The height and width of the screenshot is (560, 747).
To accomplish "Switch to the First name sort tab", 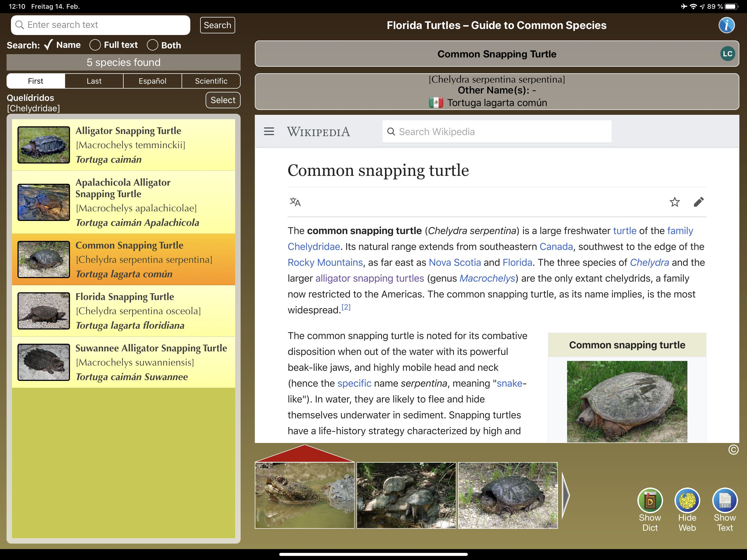I will click(36, 81).
